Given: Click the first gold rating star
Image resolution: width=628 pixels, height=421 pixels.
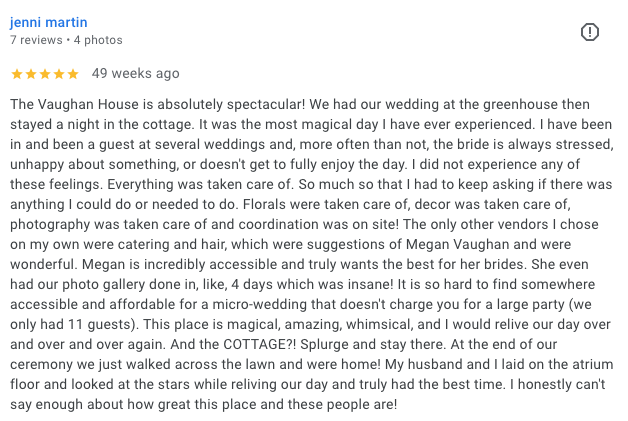Looking at the screenshot, I should [17, 74].
